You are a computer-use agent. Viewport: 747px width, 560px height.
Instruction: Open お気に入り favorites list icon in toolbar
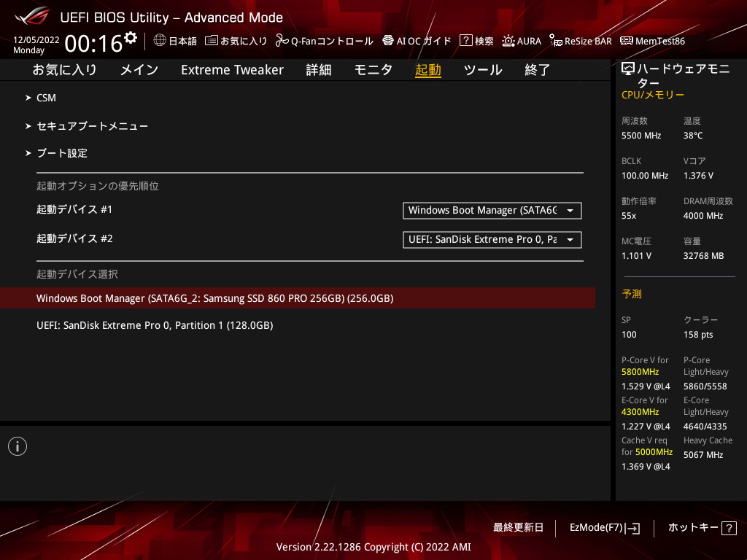click(x=211, y=41)
